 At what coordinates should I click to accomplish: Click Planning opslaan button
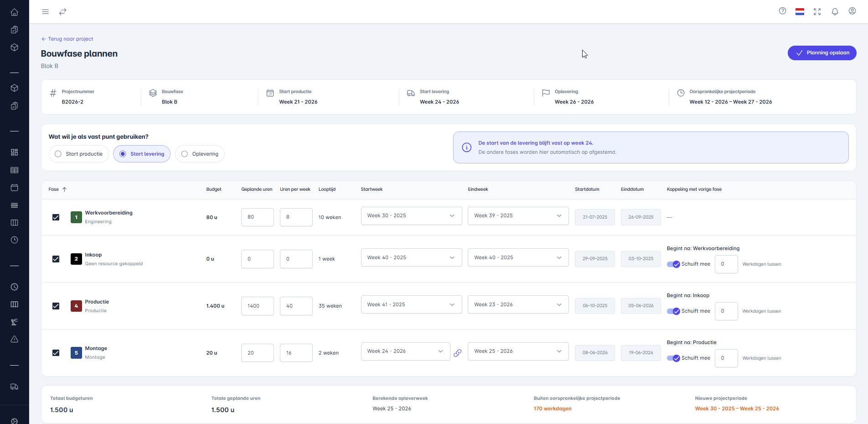point(822,53)
